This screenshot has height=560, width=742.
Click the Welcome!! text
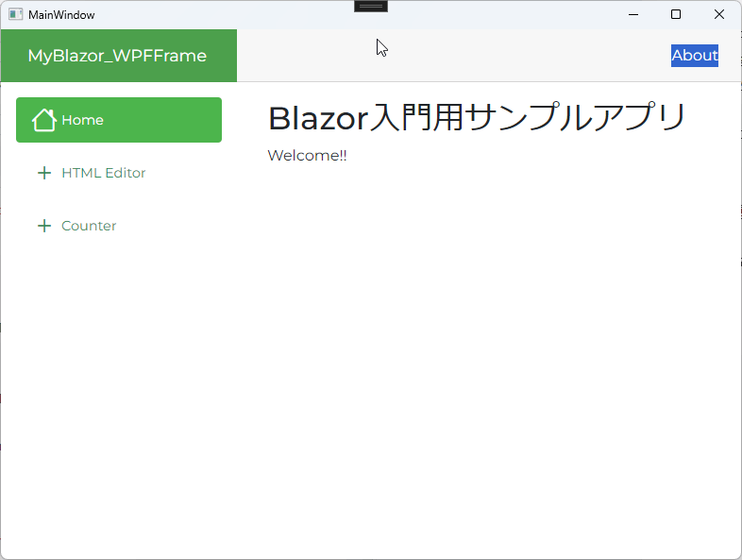tap(307, 155)
